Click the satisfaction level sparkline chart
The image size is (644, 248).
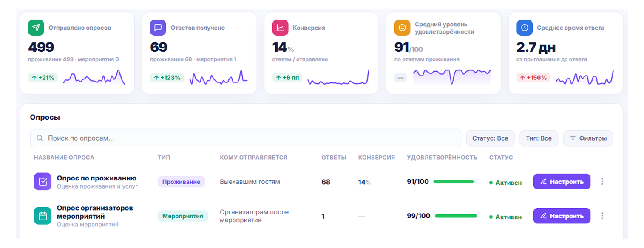[x=451, y=77]
